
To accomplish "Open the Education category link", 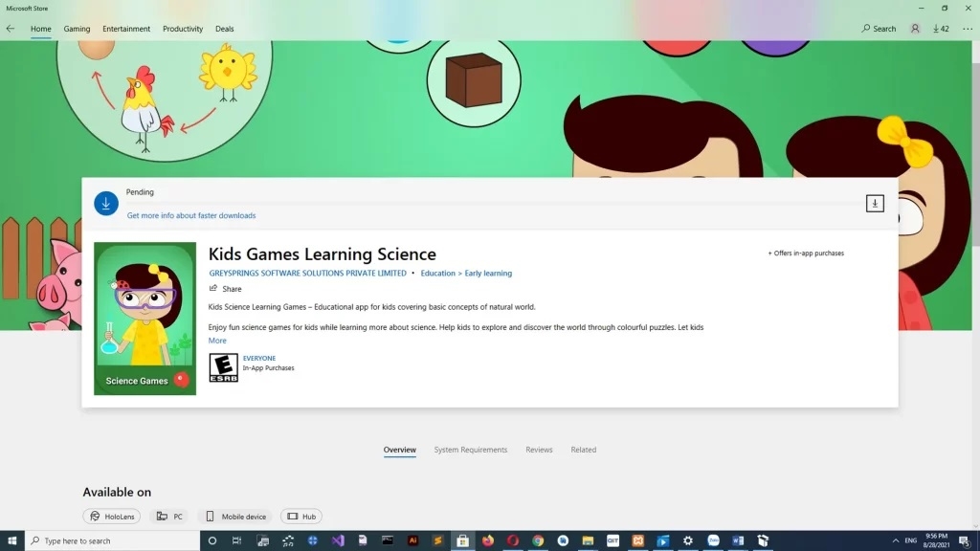I will click(x=437, y=273).
